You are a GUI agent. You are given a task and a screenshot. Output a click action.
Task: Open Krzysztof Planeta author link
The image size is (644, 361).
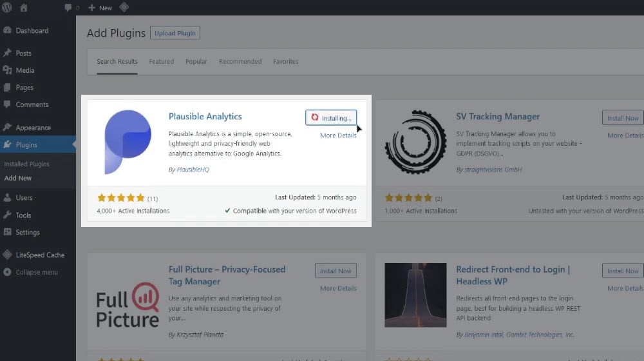coord(200,335)
